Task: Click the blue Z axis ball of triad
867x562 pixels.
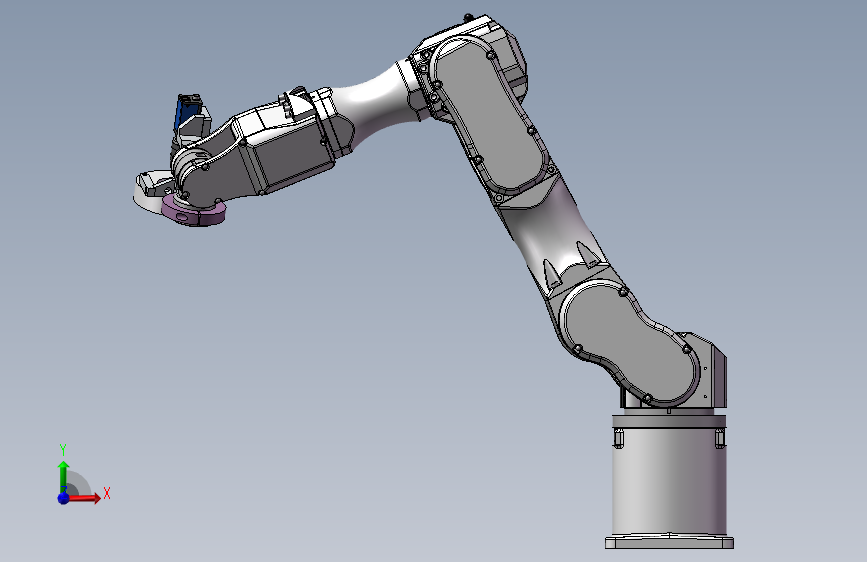Action: point(64,498)
